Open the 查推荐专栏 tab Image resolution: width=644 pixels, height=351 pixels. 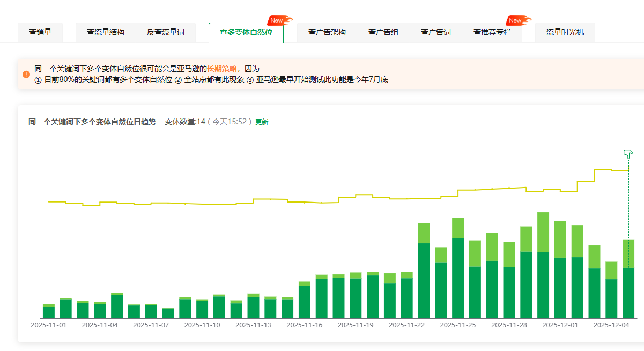point(492,32)
